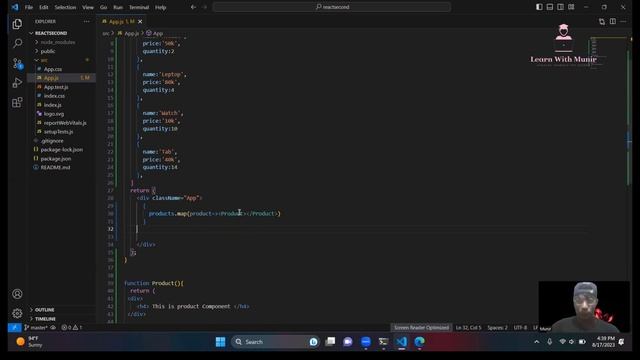Image resolution: width=640 pixels, height=360 pixels.
Task: Click the reactsecond command center search box
Action: click(332, 7)
